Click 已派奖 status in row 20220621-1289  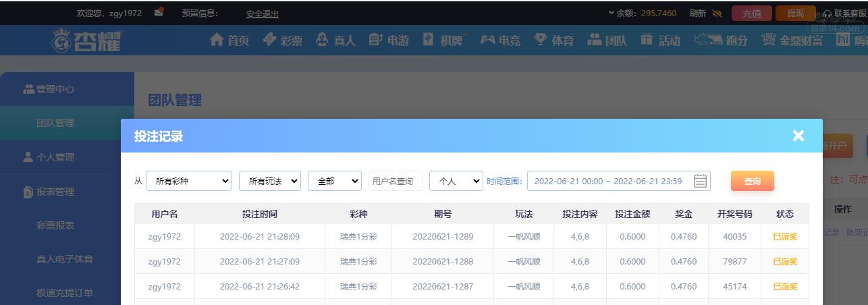[x=785, y=237]
